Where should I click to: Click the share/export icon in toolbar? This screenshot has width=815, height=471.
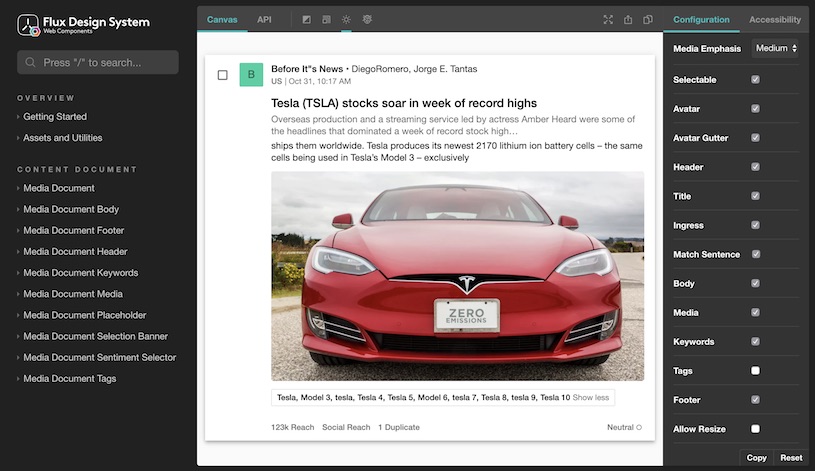[x=628, y=20]
